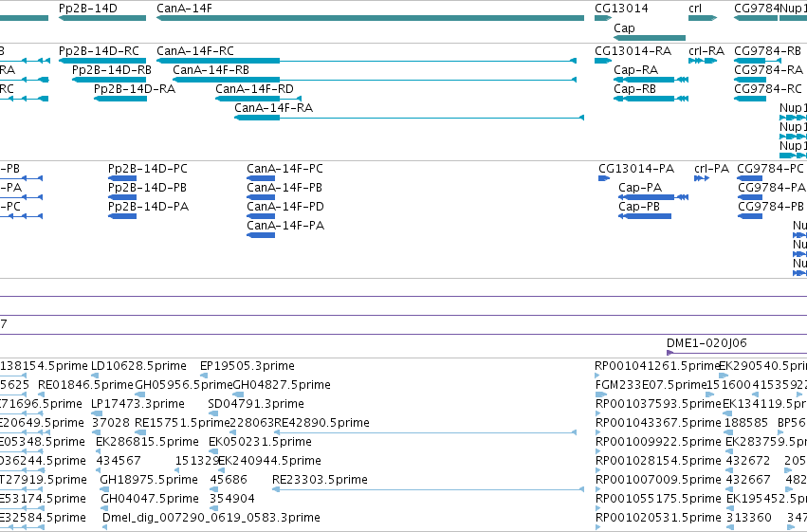The height and width of the screenshot is (532, 807).
Task: Click feature 313360
Action: pyautogui.click(x=748, y=518)
